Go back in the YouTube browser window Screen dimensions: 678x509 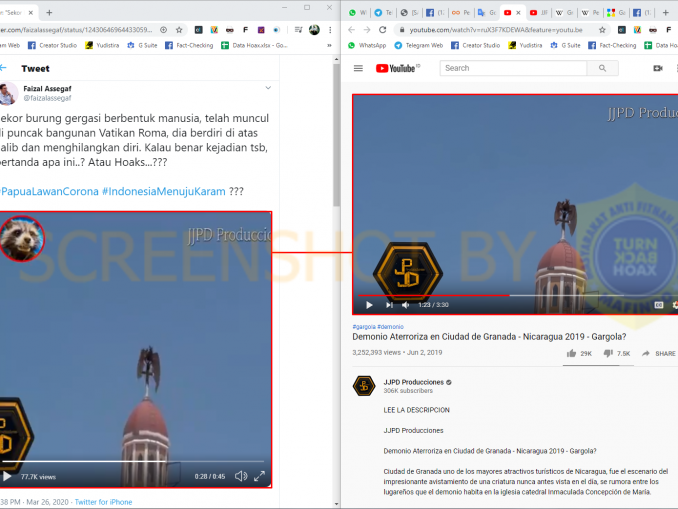point(351,30)
